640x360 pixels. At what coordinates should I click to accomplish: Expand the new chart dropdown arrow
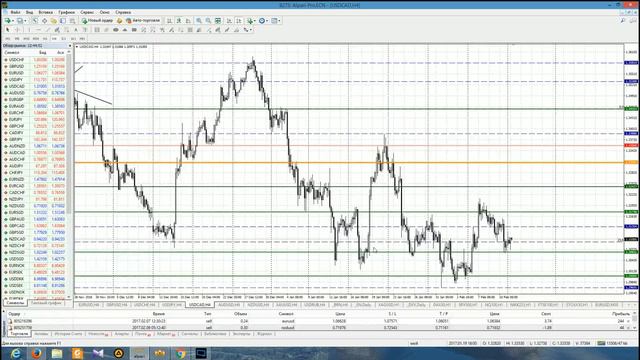[x=13, y=20]
